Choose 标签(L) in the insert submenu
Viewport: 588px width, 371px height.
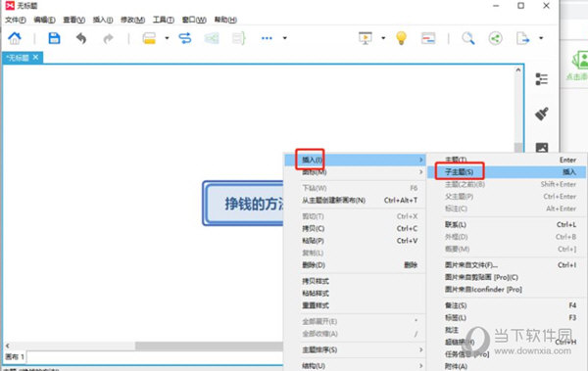pos(507,318)
